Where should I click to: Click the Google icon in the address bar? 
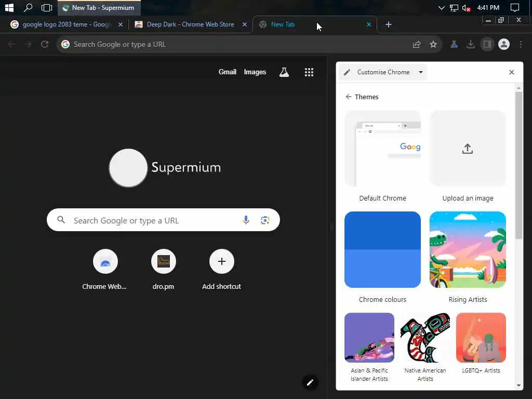(65, 45)
